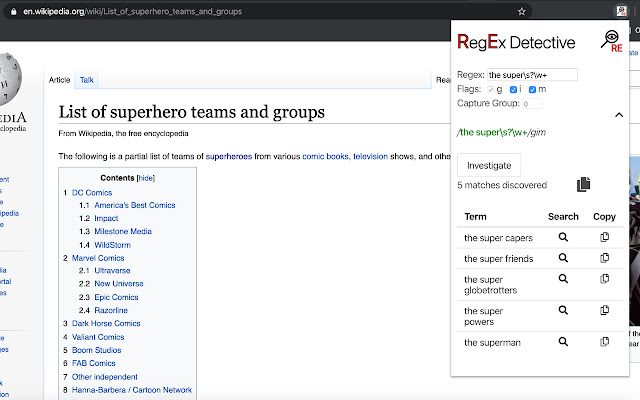Copy 'the super capers' term
The height and width of the screenshot is (400, 640).
pos(604,238)
